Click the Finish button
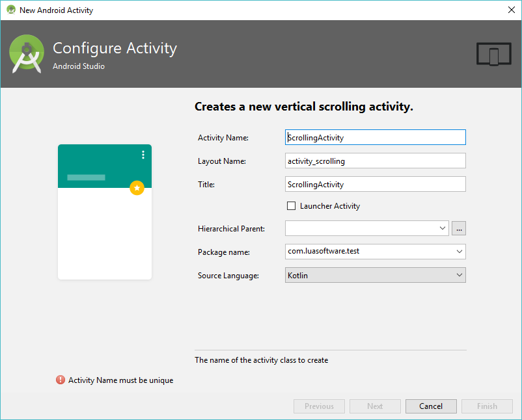 tap(487, 406)
